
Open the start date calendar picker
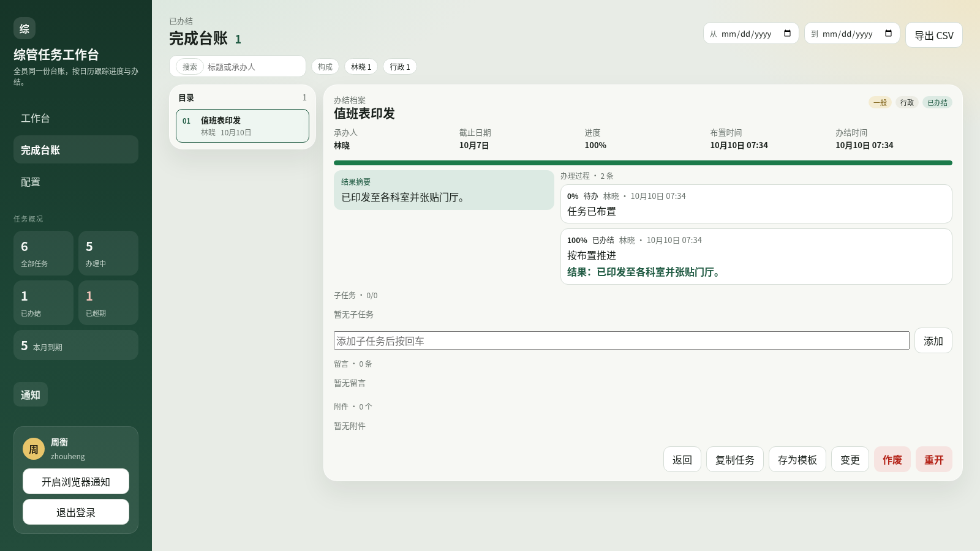coord(787,34)
